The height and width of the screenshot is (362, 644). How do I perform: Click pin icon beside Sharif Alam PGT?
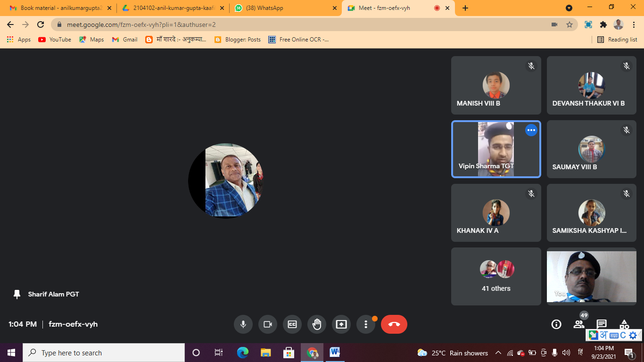coord(17,294)
